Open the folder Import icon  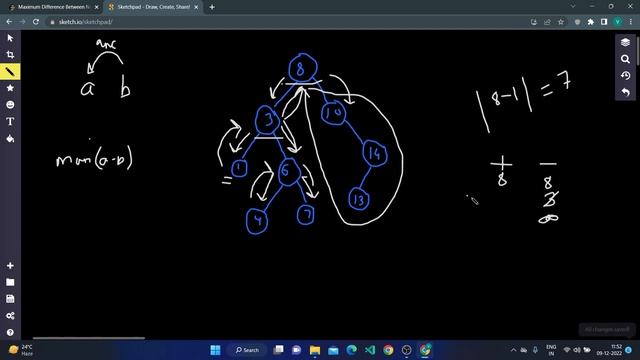[x=10, y=282]
